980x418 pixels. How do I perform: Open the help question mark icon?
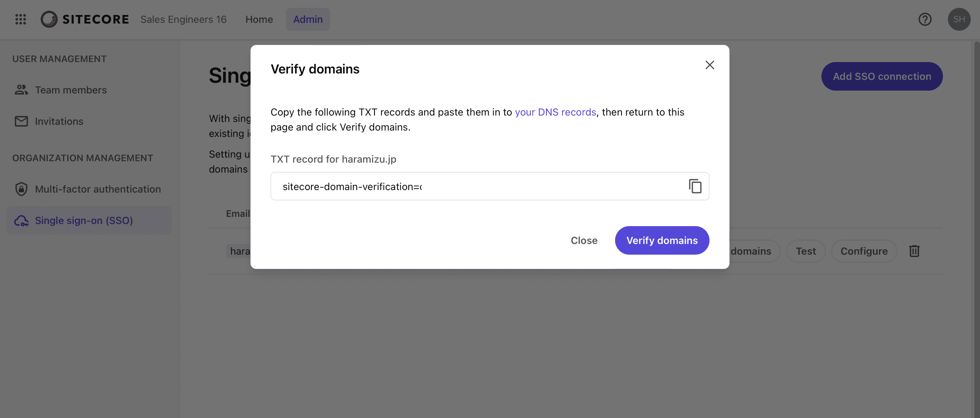click(925, 19)
